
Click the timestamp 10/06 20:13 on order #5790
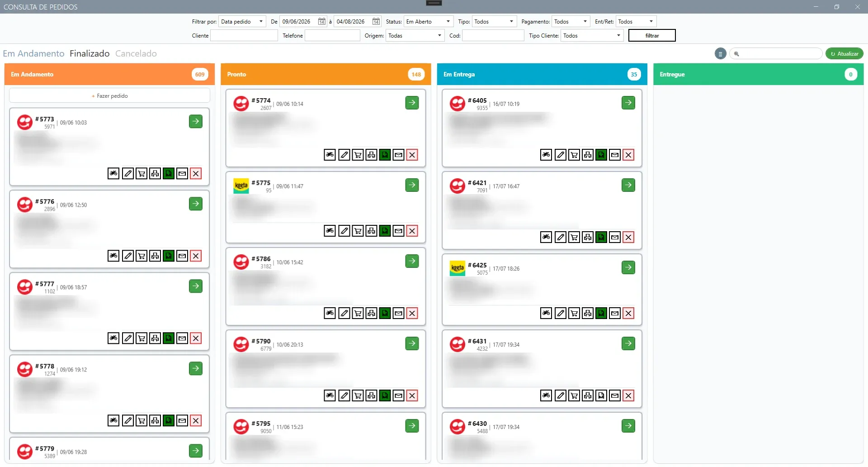290,345
